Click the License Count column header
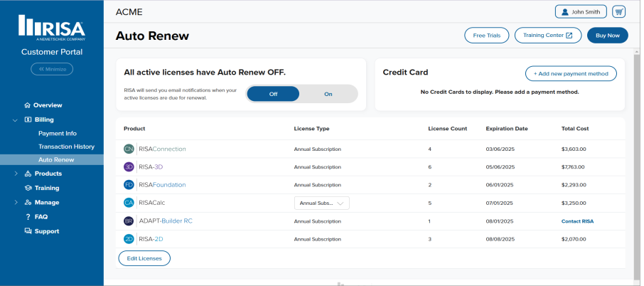The width and height of the screenshot is (644, 286). pyautogui.click(x=448, y=129)
